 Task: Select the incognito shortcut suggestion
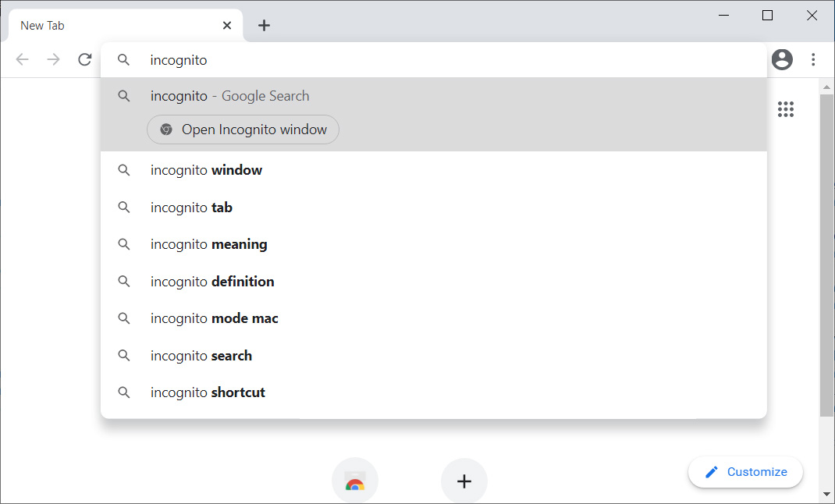pos(208,392)
